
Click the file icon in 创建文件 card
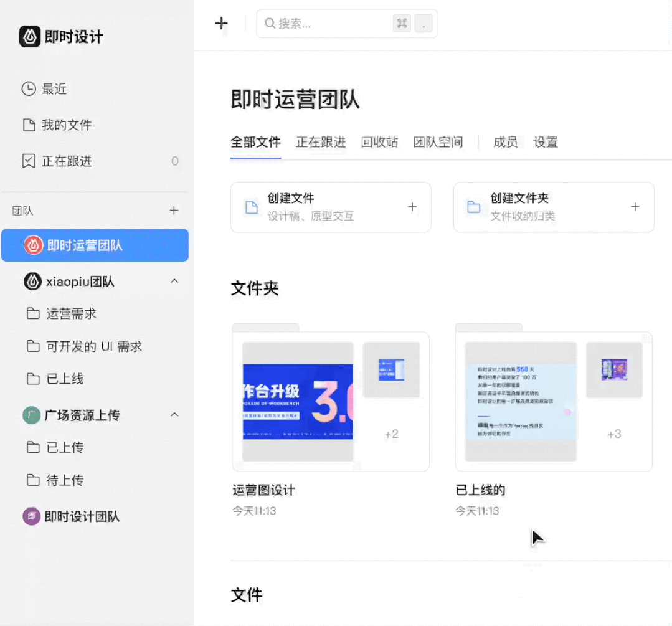pyautogui.click(x=252, y=207)
